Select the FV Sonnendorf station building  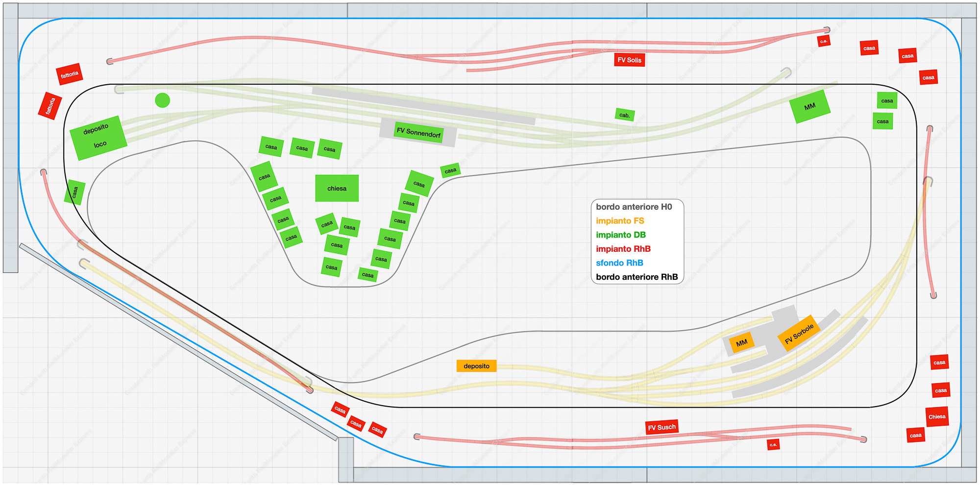(418, 132)
